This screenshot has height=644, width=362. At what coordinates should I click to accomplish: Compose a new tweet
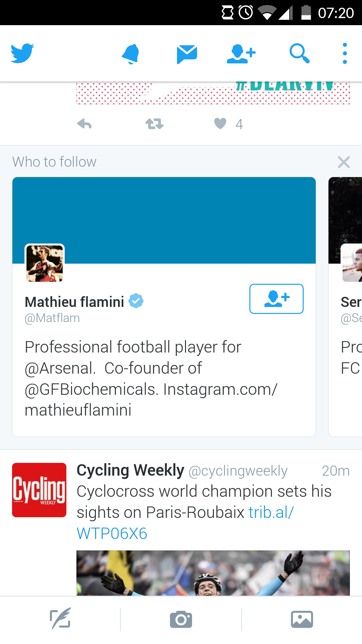60,619
